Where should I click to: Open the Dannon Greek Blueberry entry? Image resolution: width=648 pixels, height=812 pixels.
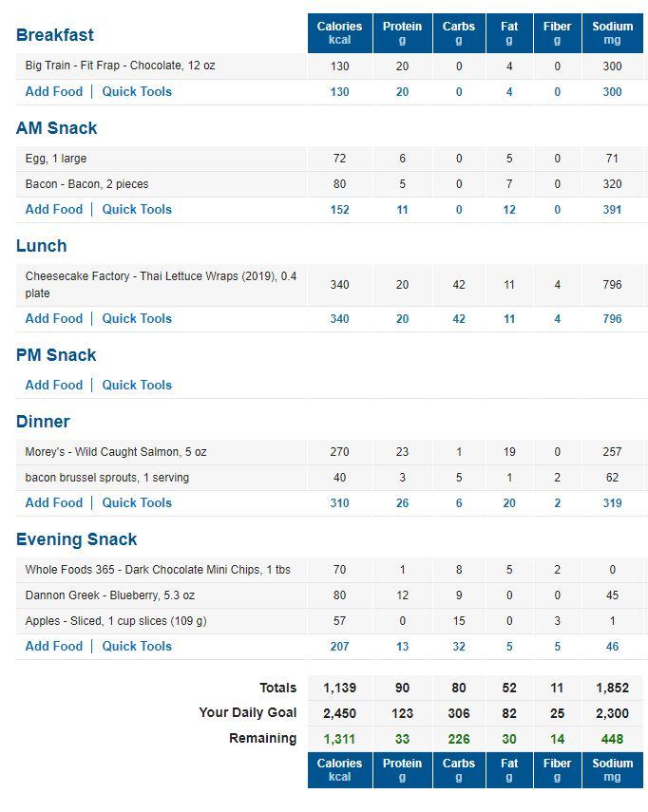[x=103, y=595]
